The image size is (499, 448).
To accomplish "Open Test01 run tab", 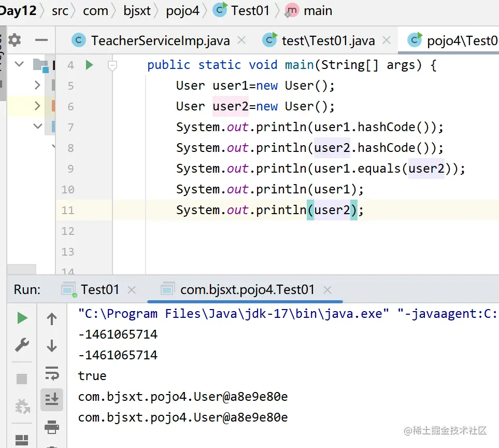I will (99, 289).
